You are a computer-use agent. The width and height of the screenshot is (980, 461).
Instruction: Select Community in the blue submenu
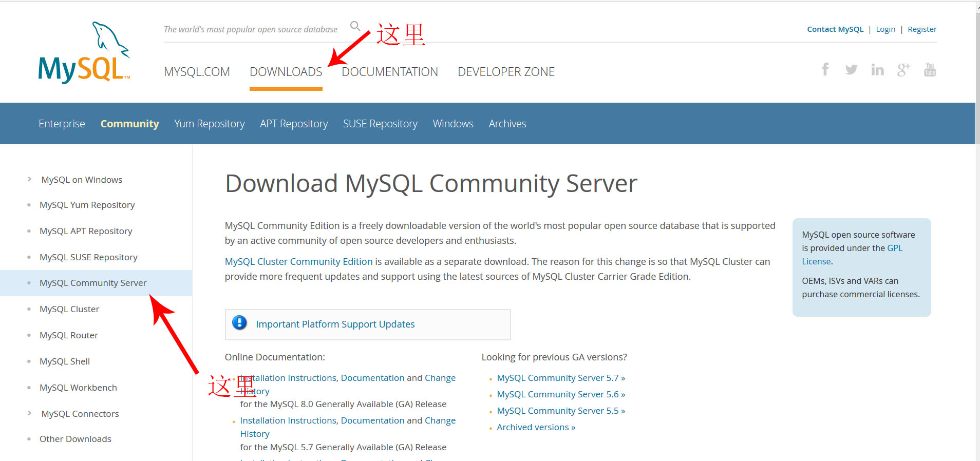point(129,124)
